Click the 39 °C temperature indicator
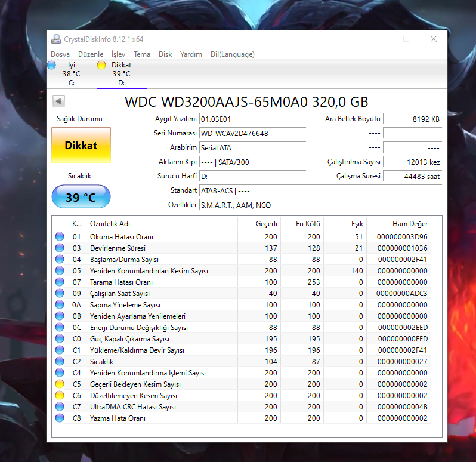Image resolution: width=476 pixels, height=462 pixels. [81, 197]
